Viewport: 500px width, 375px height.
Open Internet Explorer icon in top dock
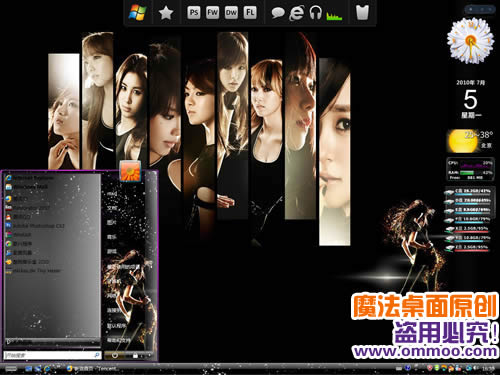[296, 13]
